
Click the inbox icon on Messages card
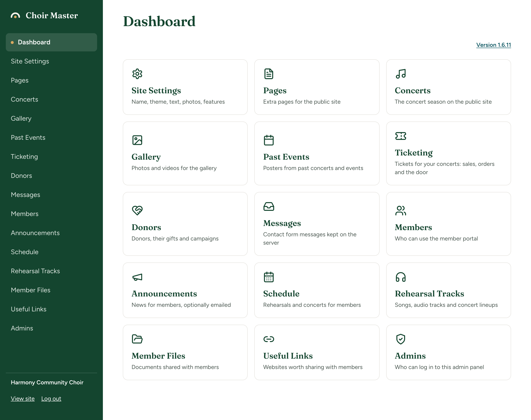268,206
